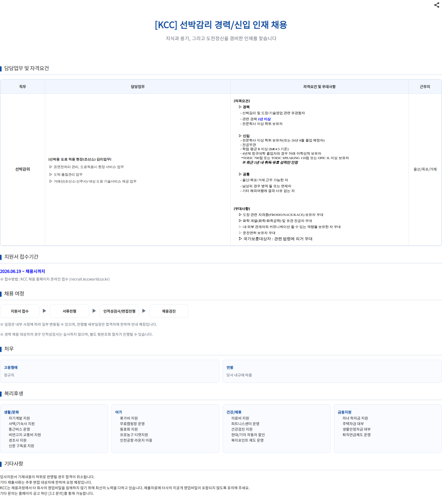
Task: Click the 무료캠핑장 운영 benefit item
Action: 132,424
